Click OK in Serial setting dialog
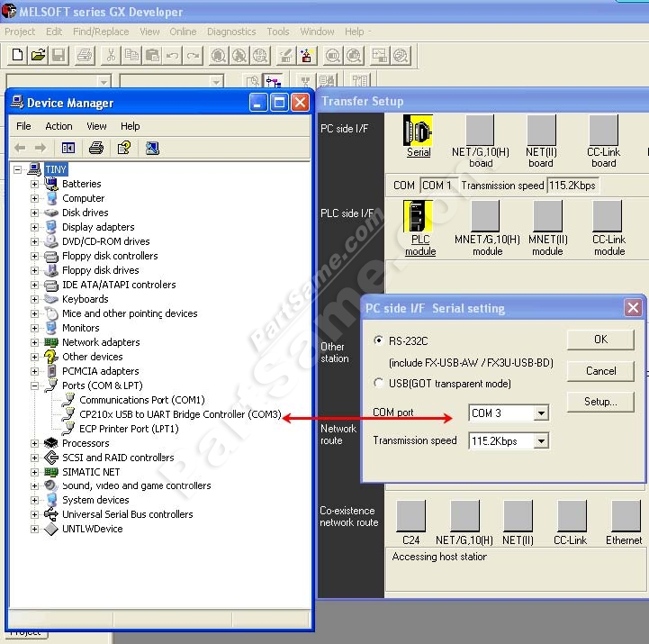Viewport: 649px width, 644px height. point(600,340)
